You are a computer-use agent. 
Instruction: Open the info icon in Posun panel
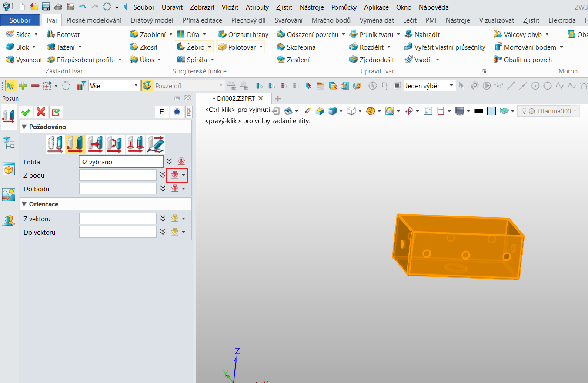[177, 112]
